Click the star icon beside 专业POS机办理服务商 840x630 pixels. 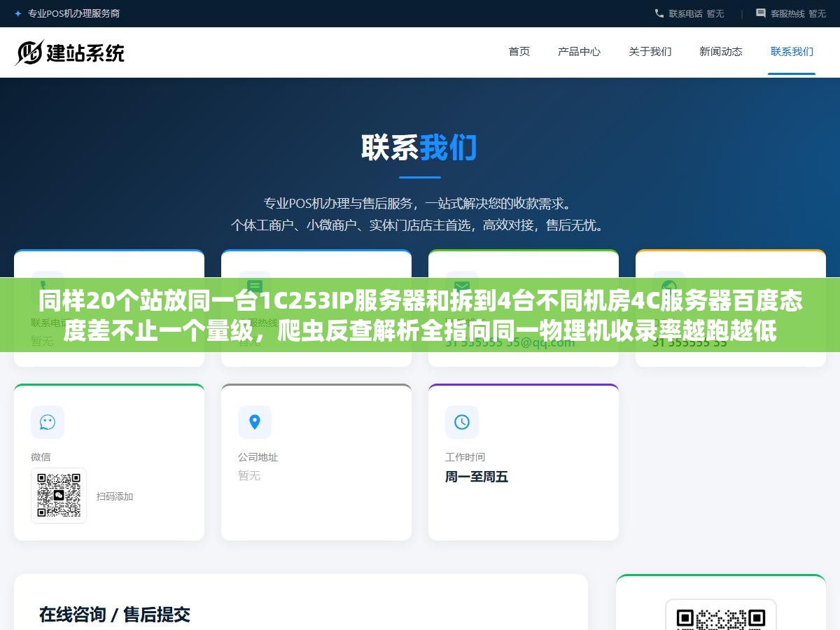(18, 13)
